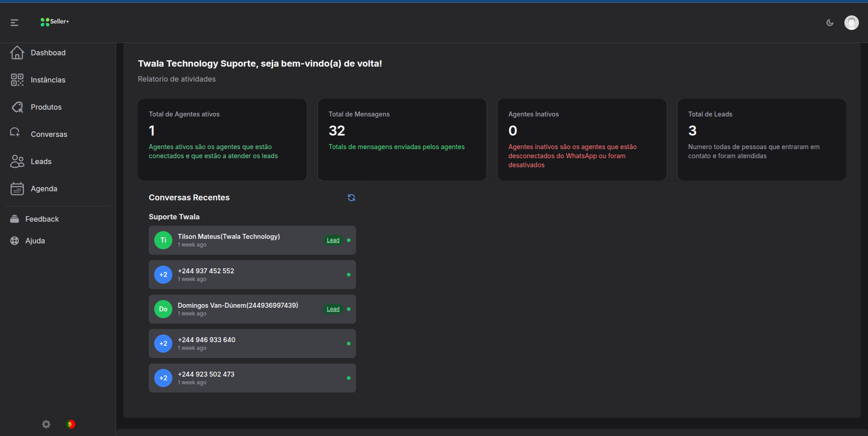Open the +244 946 933 640 conversation
Viewport: 868px width, 436px height.
252,344
